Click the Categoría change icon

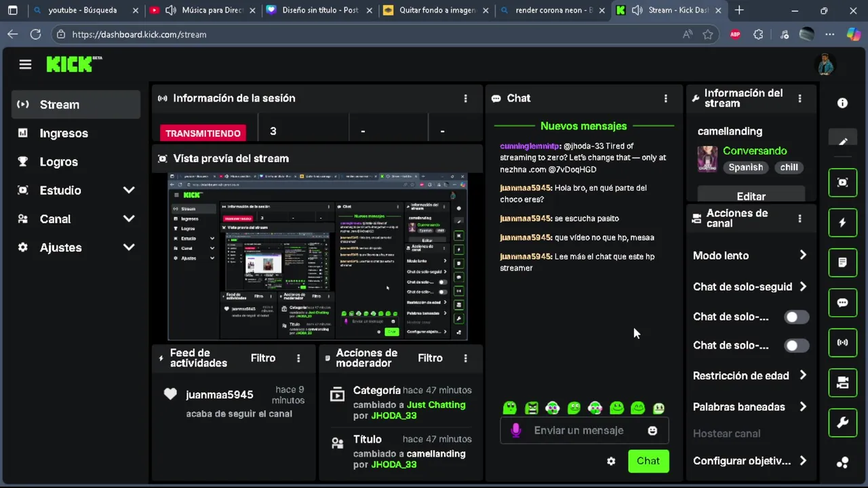pos(337,394)
